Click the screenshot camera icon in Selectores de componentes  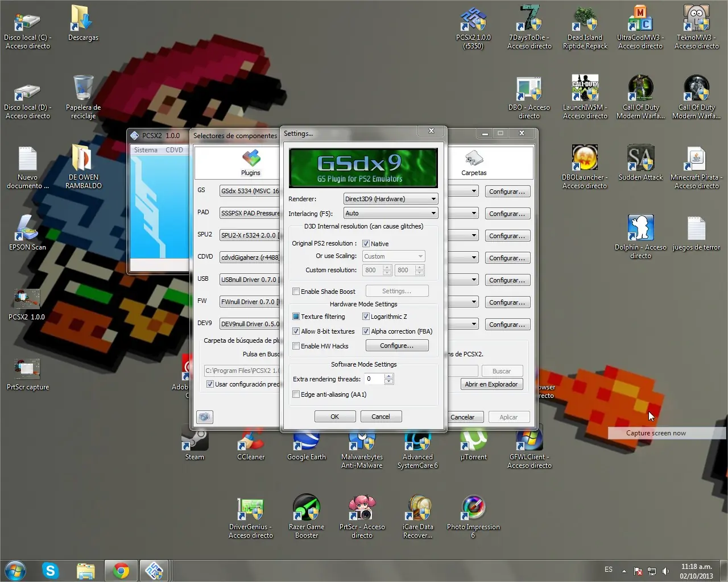(205, 417)
